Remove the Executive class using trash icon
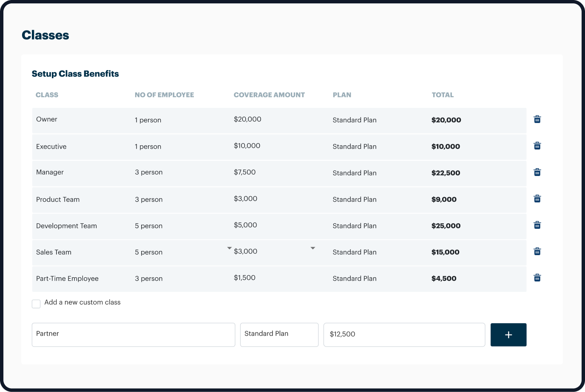Viewport: 585px width, 392px height. (537, 146)
